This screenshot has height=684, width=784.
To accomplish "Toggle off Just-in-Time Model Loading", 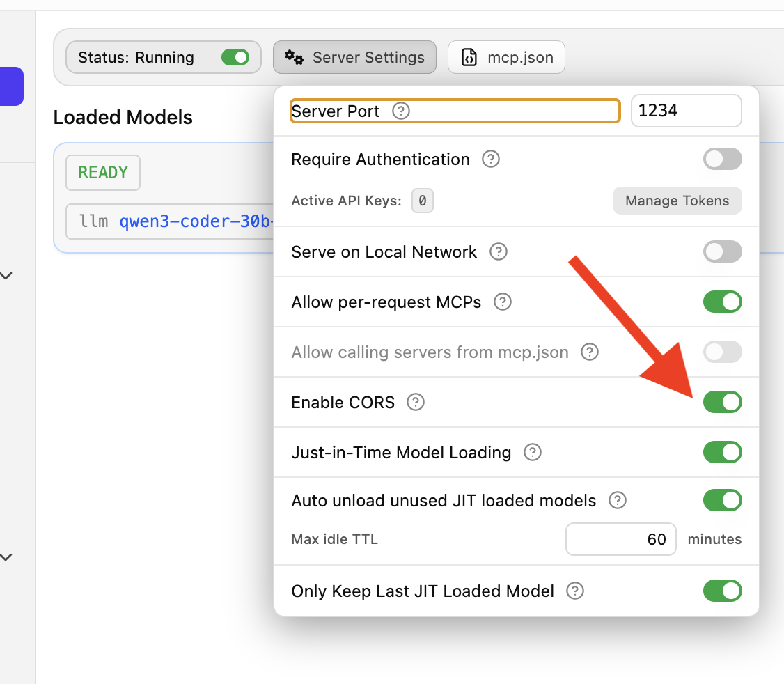I will click(x=722, y=453).
